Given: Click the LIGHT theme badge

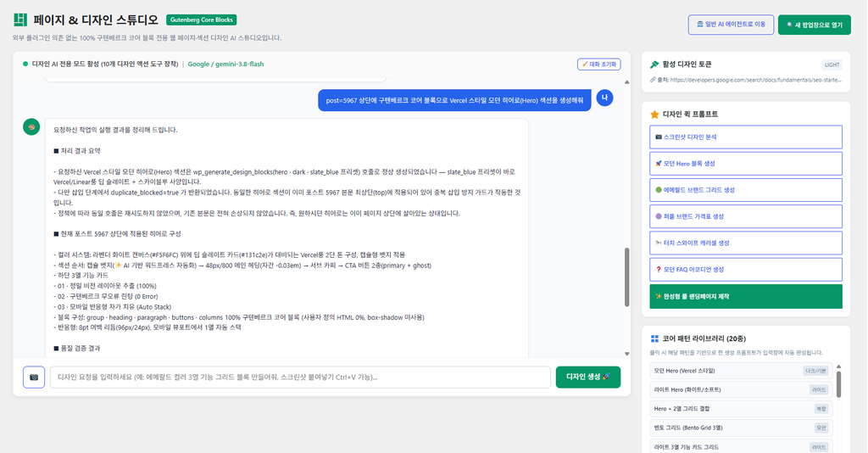Looking at the screenshot, I should tap(832, 64).
